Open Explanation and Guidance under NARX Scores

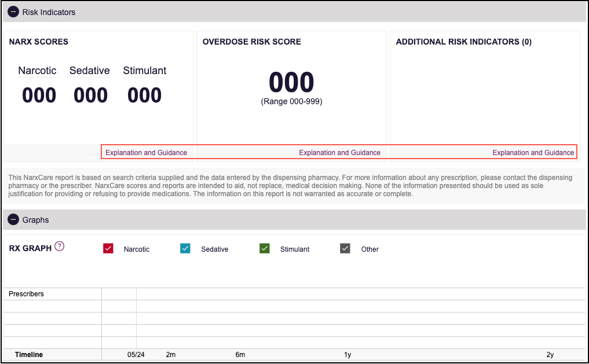click(x=147, y=152)
